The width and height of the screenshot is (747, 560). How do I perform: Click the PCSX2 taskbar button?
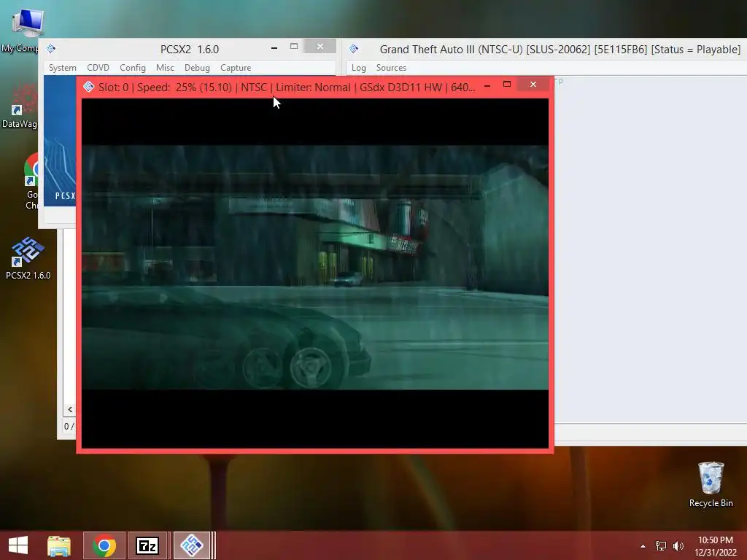point(192,545)
